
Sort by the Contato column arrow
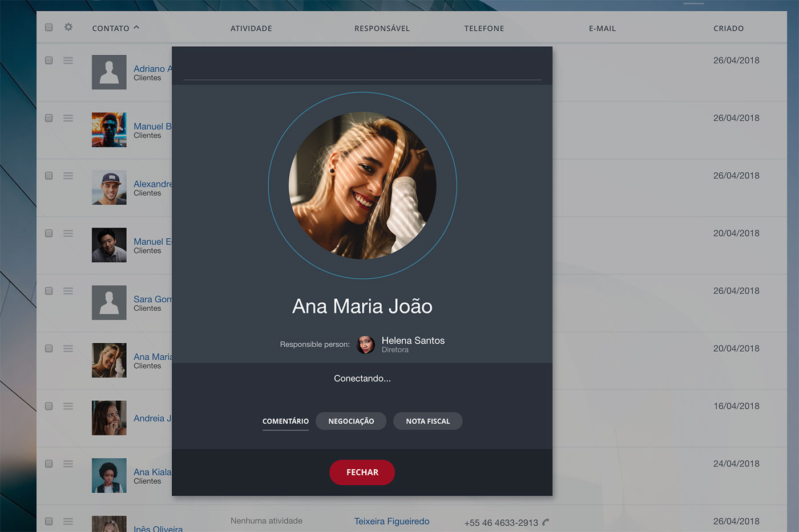tap(136, 27)
